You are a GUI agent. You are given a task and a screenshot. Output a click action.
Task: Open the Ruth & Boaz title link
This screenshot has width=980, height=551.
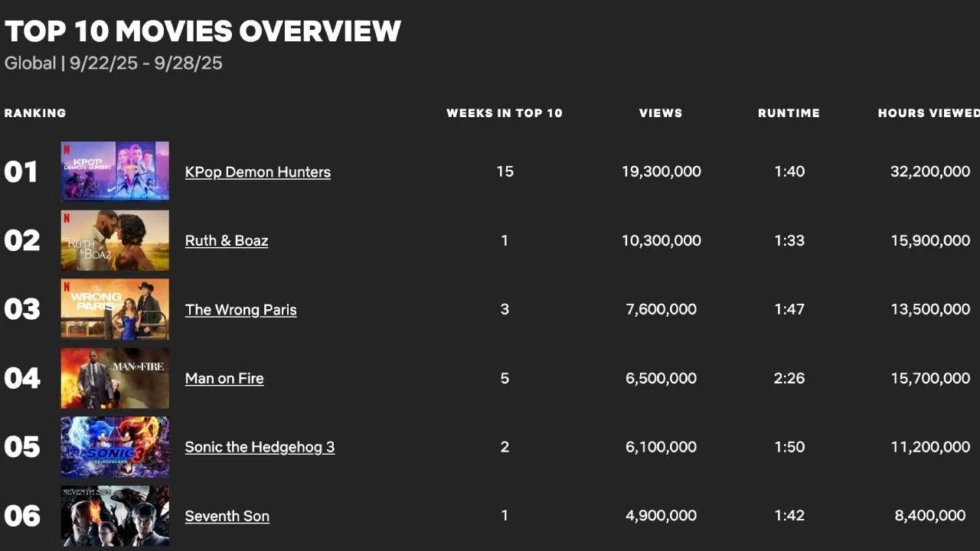pos(227,241)
